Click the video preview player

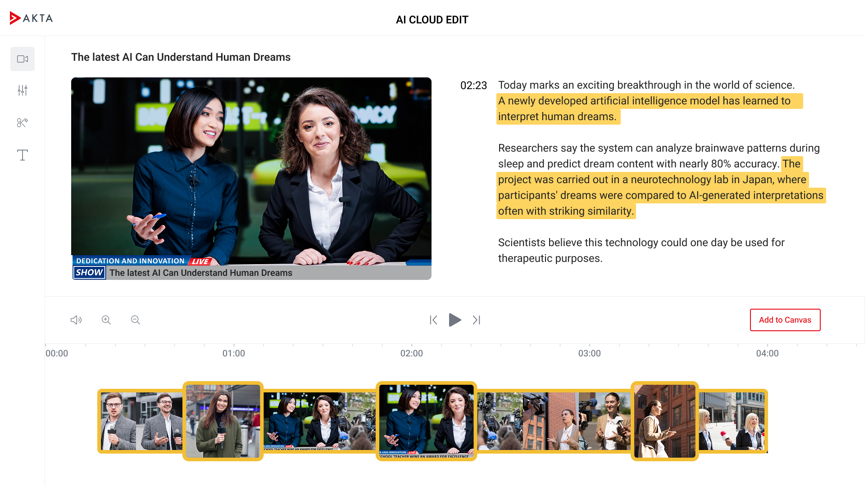[251, 178]
